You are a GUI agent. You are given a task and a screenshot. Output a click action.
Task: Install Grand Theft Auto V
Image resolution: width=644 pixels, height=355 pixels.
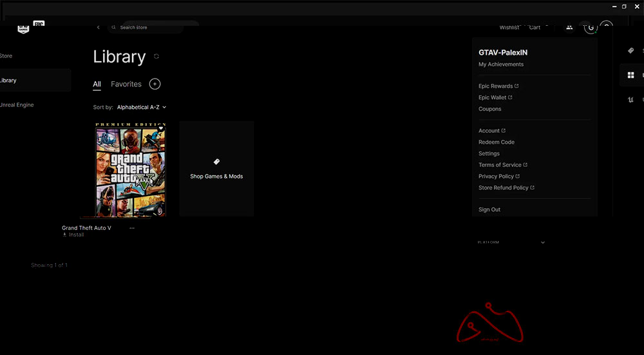click(x=73, y=235)
